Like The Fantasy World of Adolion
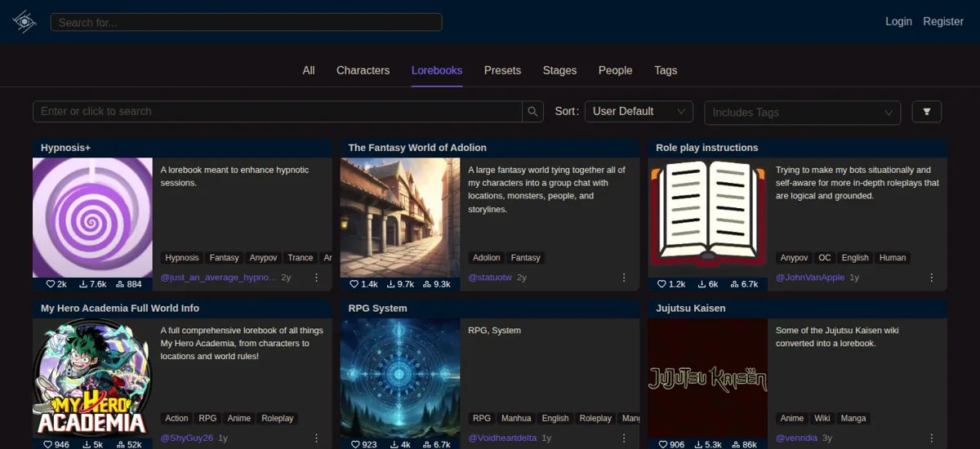The width and height of the screenshot is (980, 449). coord(354,284)
